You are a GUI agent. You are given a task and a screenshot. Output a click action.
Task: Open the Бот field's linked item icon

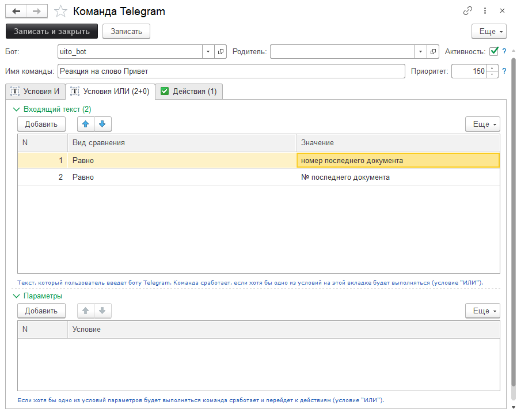(221, 52)
